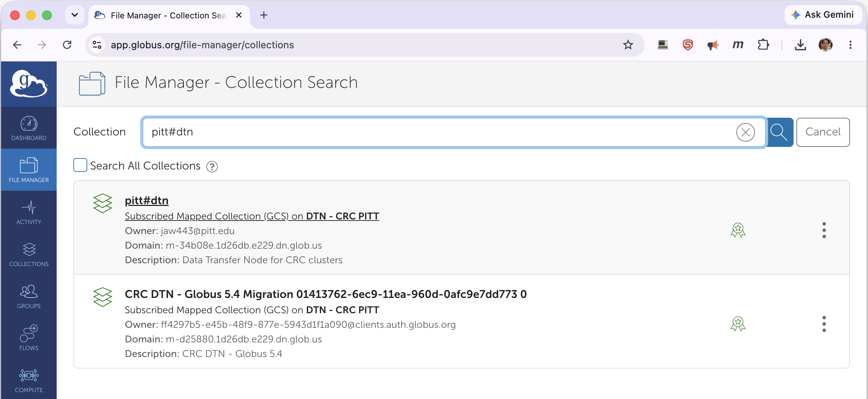Click the ribbon badge for CRC DTN Migration
The image size is (868, 399).
pyautogui.click(x=738, y=324)
